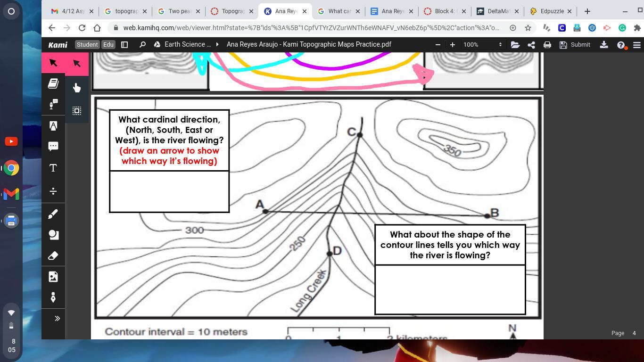
Task: Select the Signature pen tool
Action: click(x=53, y=297)
